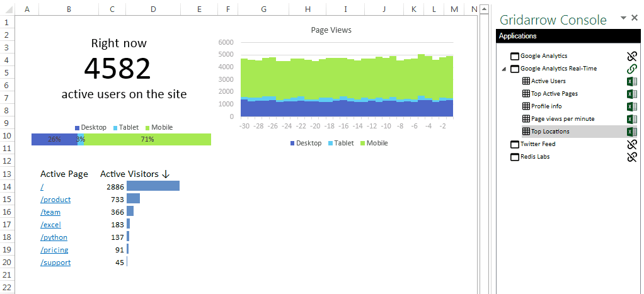Click the table icon beside Top Locations
The height and width of the screenshot is (294, 644).
pyautogui.click(x=526, y=132)
